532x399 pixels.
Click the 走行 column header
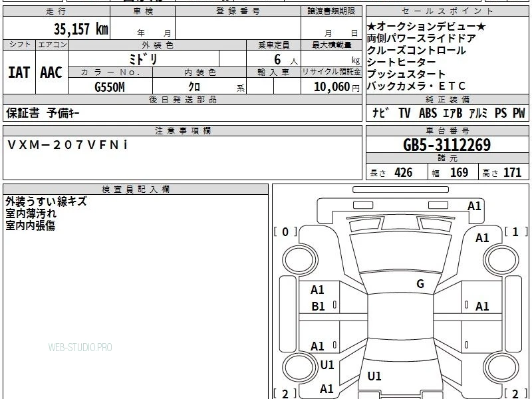57,11
